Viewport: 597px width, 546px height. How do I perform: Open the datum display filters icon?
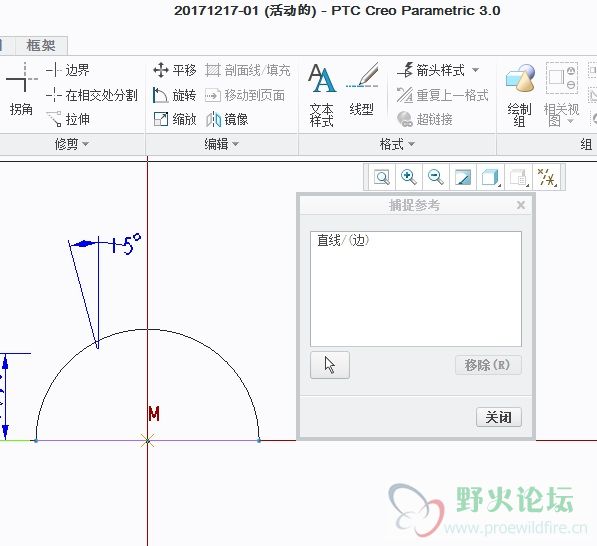(x=547, y=177)
